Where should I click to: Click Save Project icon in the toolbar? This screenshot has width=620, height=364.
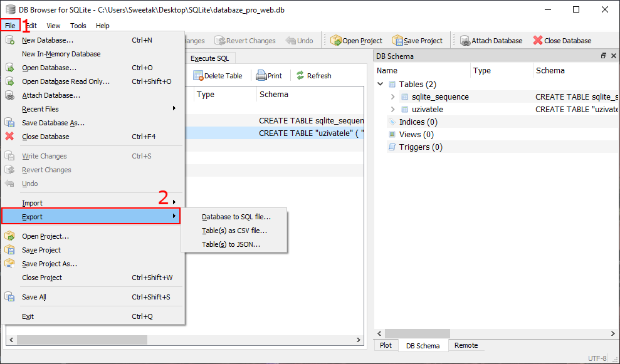click(x=397, y=40)
